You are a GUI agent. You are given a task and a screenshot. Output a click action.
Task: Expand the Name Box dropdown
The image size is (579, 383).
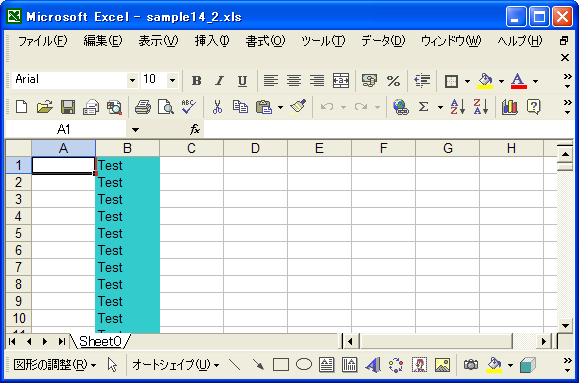click(135, 130)
